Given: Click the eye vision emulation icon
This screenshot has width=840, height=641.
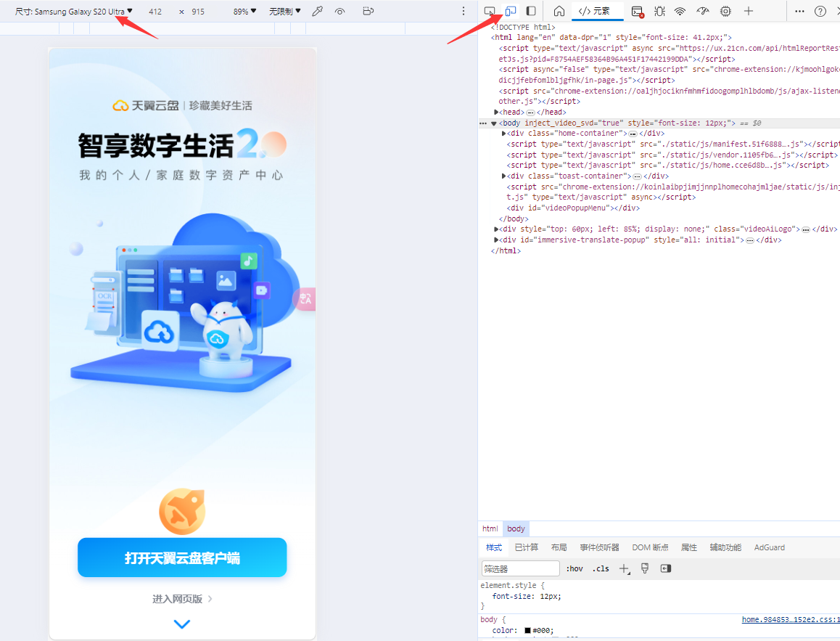Looking at the screenshot, I should [x=339, y=12].
